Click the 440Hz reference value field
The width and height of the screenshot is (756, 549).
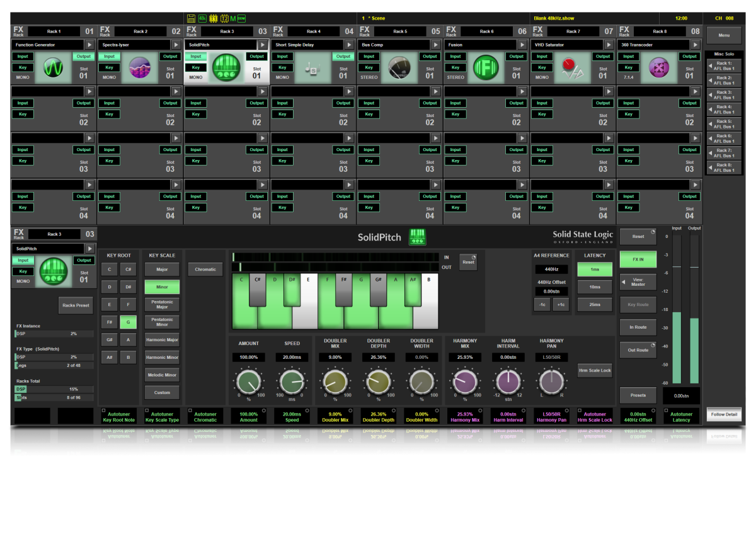(551, 269)
